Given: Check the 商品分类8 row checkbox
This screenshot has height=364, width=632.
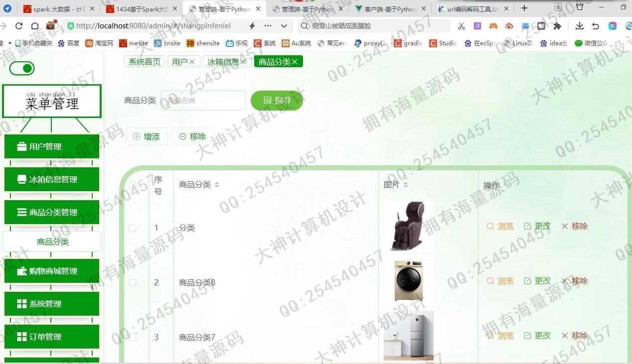Looking at the screenshot, I should point(133,282).
